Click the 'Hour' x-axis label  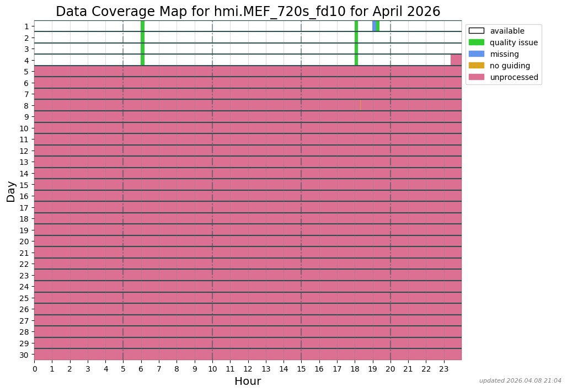(248, 382)
